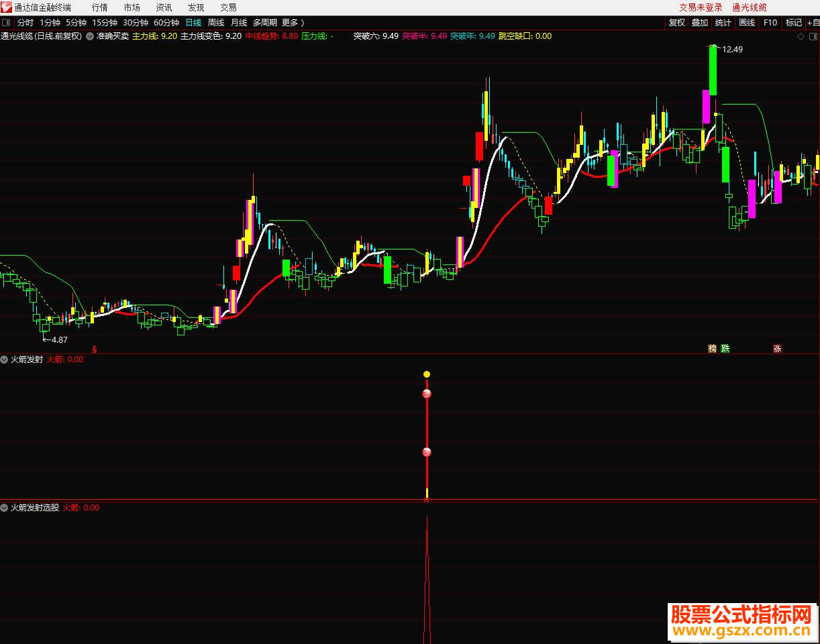This screenshot has width=820, height=644.
Task: Click the 火箭: 0.00 value in 火箭发射选股 panel
Action: click(81, 508)
